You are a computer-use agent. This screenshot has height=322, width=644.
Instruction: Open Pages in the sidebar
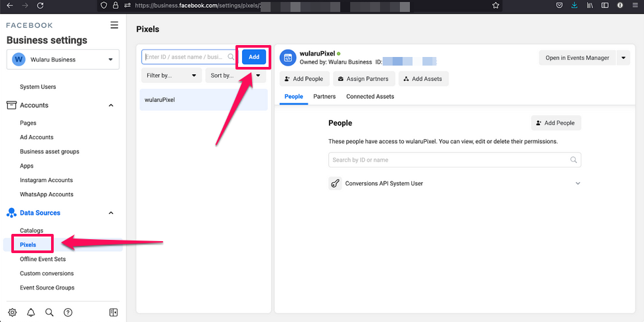click(28, 123)
